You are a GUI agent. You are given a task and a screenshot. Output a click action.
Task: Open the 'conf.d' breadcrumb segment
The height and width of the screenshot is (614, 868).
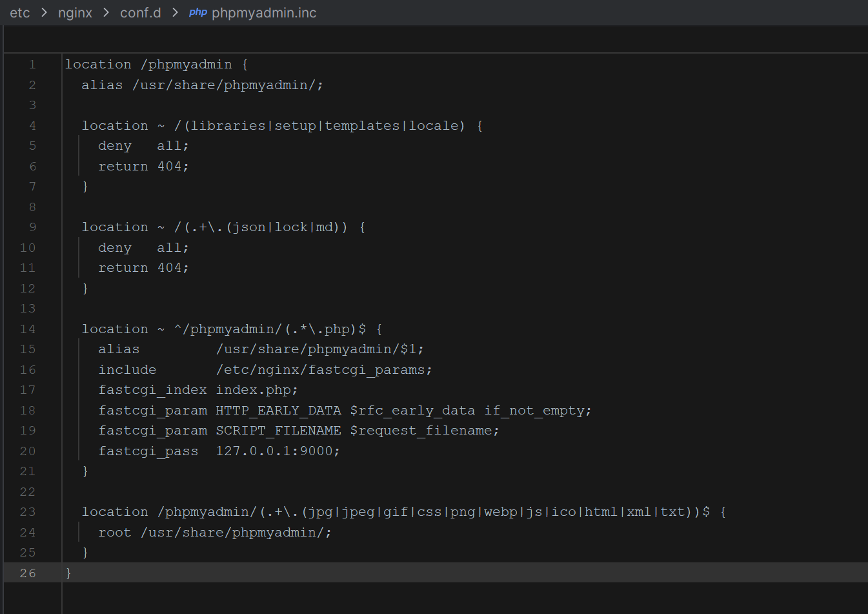pos(140,13)
